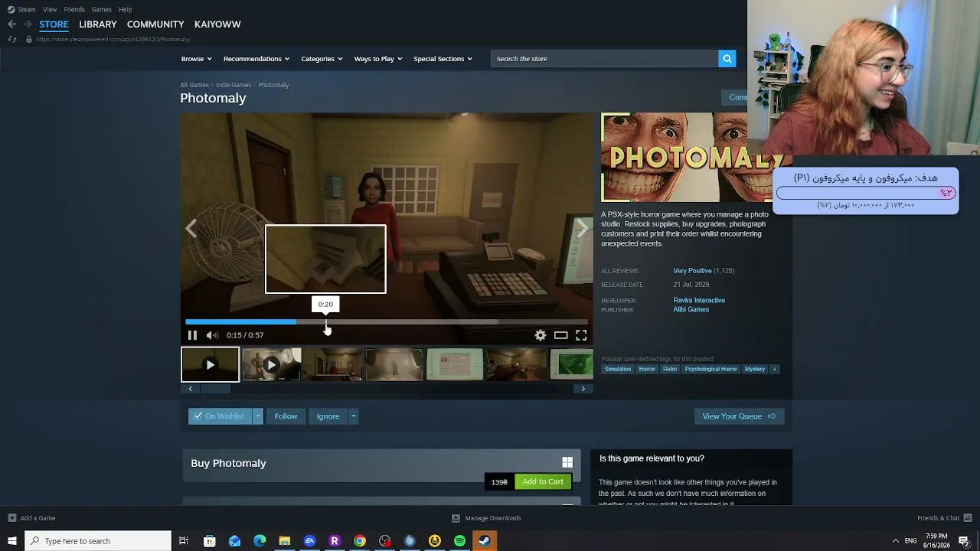Click the Search the store field
Image resolution: width=980 pixels, height=551 pixels.
point(605,59)
